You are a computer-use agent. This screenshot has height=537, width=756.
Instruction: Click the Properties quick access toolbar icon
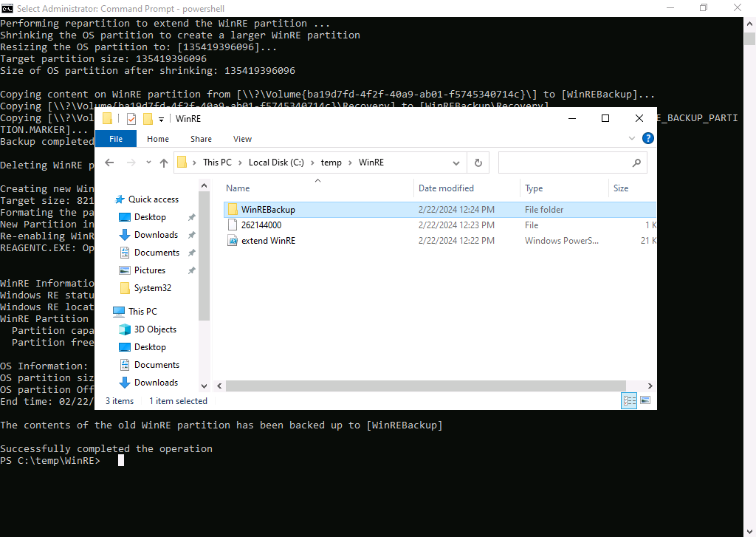pos(131,119)
